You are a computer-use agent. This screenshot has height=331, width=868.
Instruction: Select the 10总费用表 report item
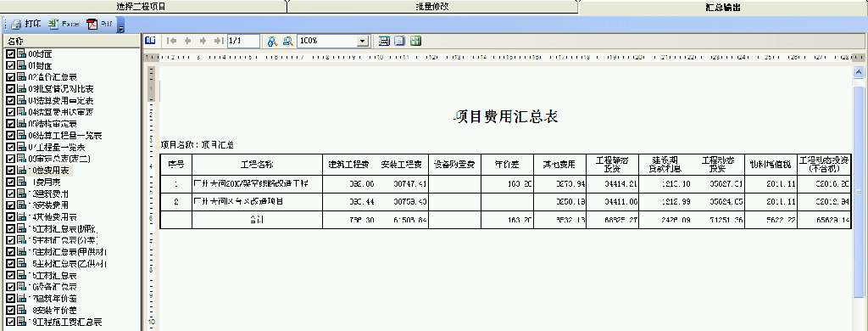pos(51,171)
